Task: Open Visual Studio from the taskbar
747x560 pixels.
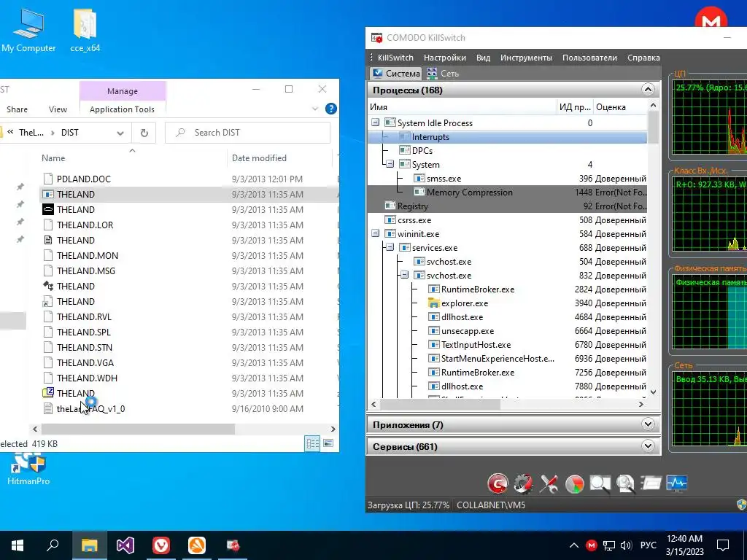Action: pos(125,545)
